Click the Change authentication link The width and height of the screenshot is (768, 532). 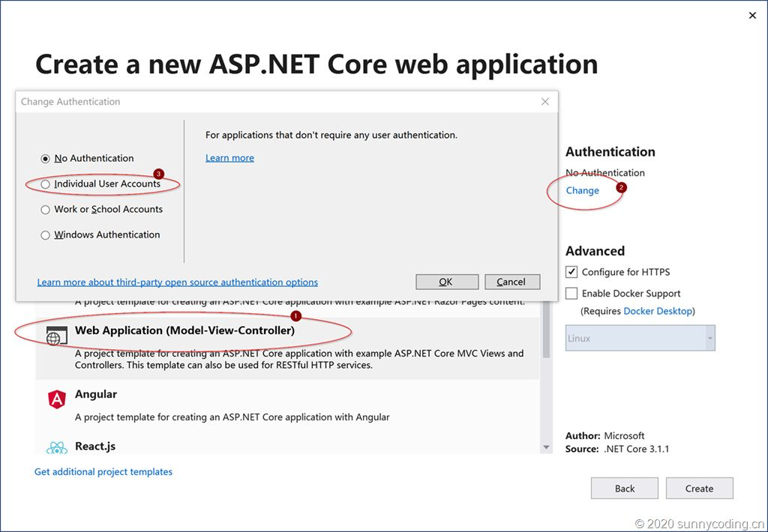(583, 190)
